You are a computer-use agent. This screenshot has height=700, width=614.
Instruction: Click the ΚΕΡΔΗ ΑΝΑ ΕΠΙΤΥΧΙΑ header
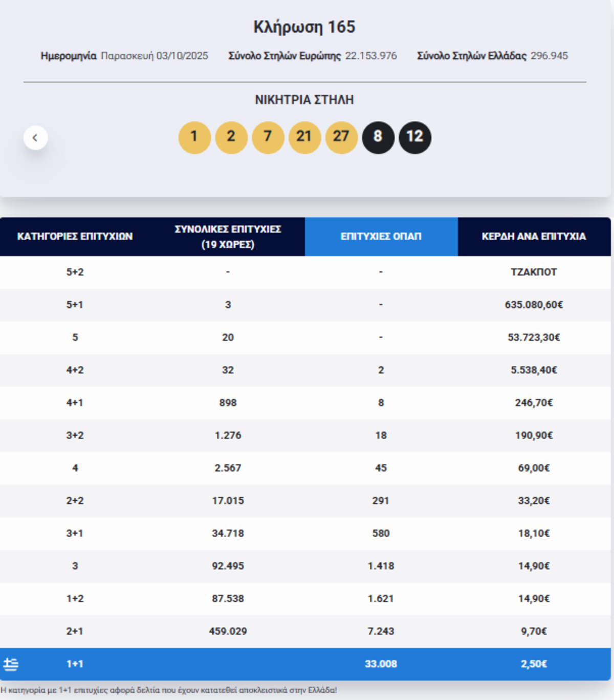[534, 237]
